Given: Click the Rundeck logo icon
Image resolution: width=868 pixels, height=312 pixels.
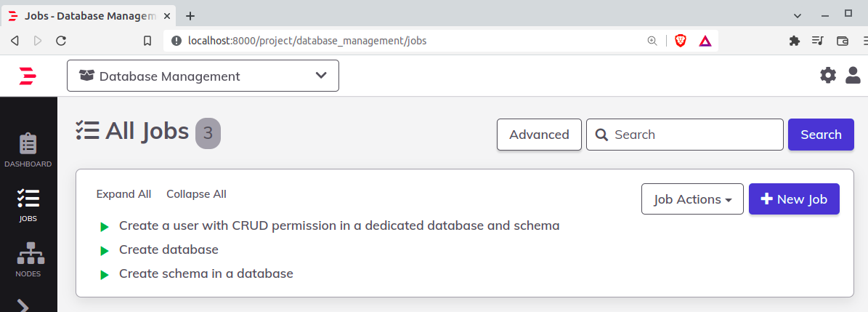Looking at the screenshot, I should click(28, 76).
